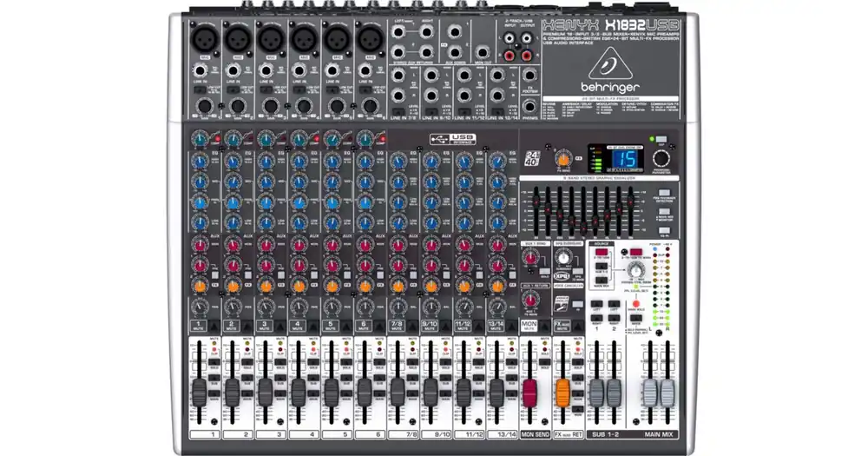Click the Program/Parameter rotary encoder
Image resolution: width=868 pixels, height=456 pixels.
(x=661, y=159)
